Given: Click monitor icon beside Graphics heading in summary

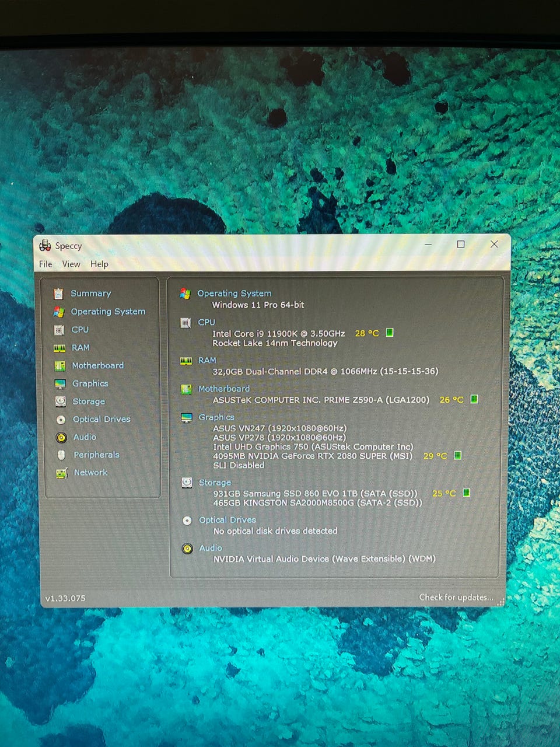Looking at the screenshot, I should click(x=187, y=418).
